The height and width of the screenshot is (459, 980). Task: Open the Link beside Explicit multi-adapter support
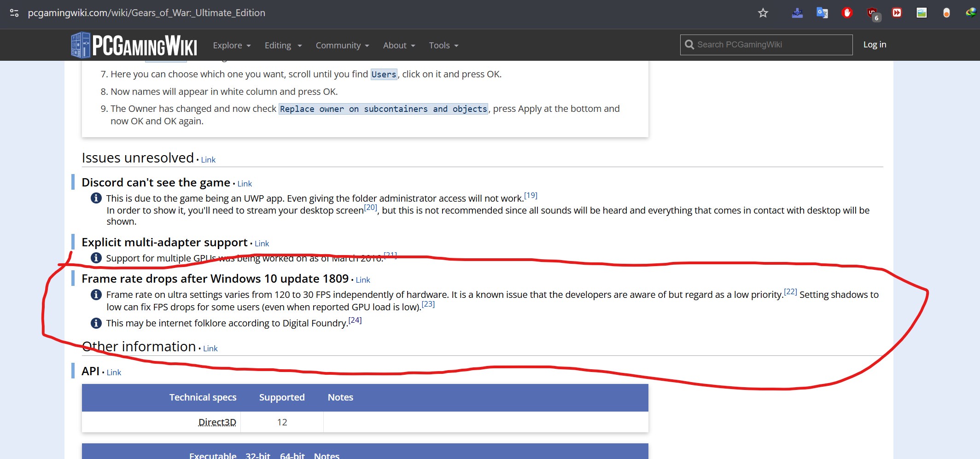[262, 244]
